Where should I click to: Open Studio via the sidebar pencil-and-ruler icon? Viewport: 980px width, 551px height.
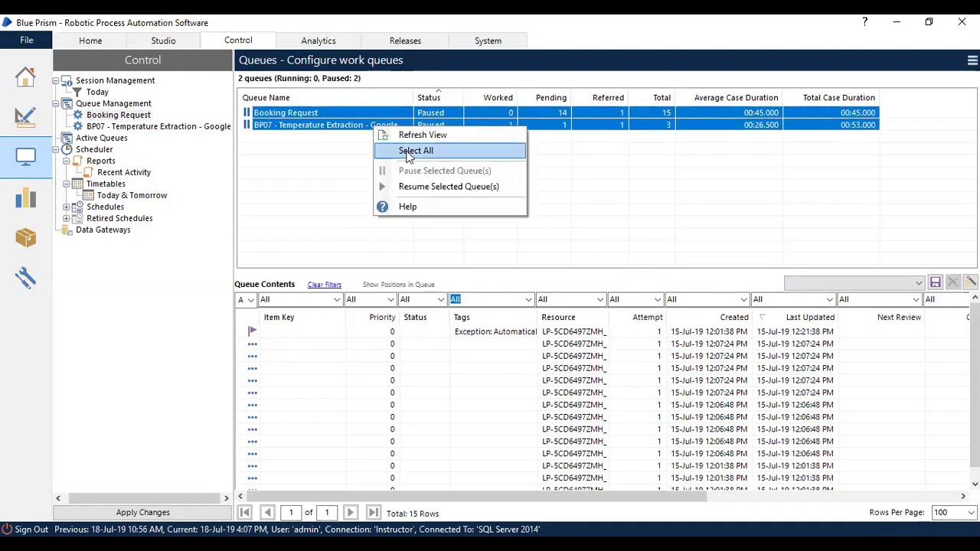tap(25, 116)
